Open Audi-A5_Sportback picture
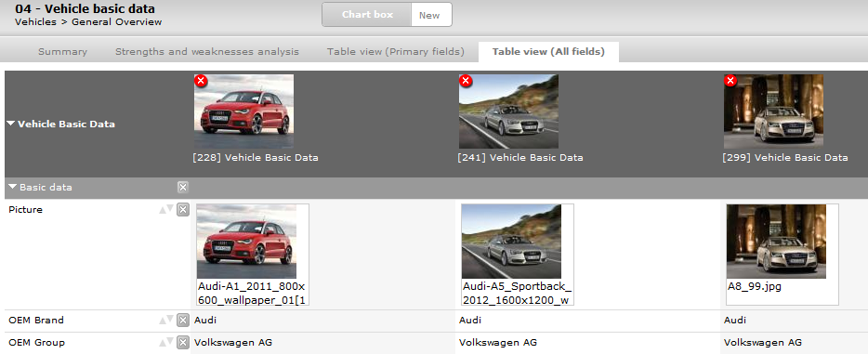The height and width of the screenshot is (354, 868). pos(511,242)
